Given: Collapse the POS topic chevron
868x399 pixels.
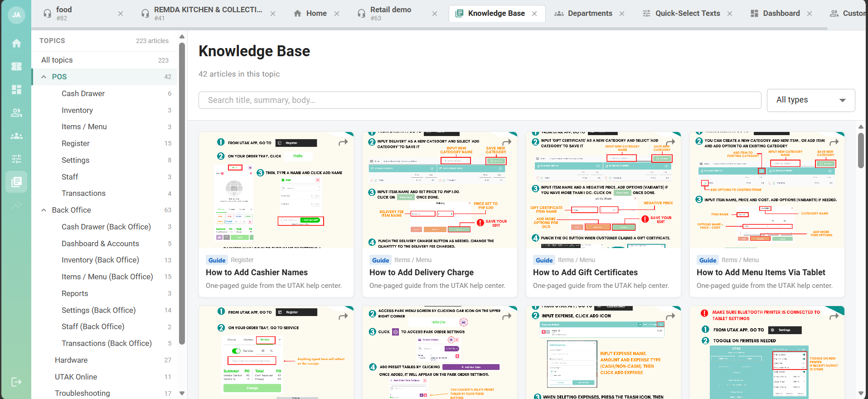Looking at the screenshot, I should [44, 77].
